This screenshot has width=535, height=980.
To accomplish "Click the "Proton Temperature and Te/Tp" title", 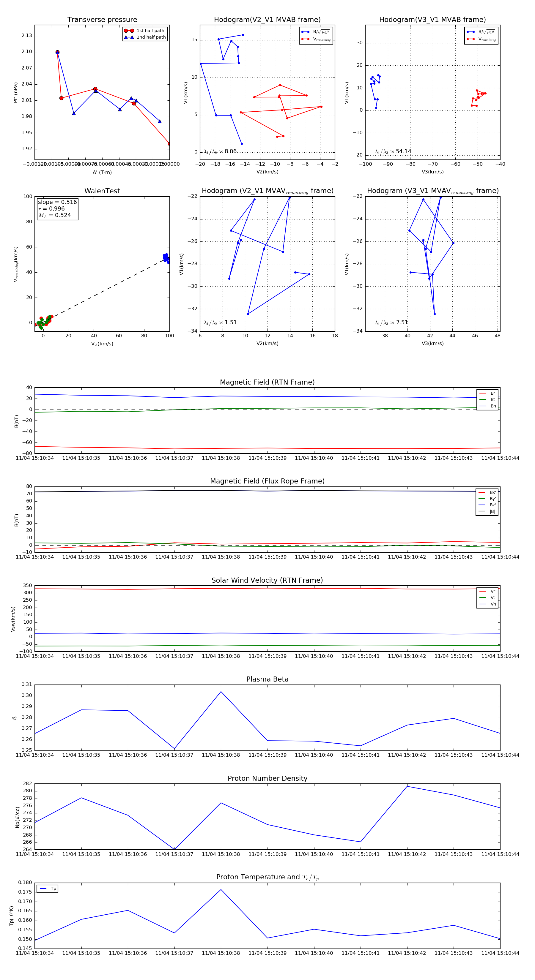I will [267, 877].
